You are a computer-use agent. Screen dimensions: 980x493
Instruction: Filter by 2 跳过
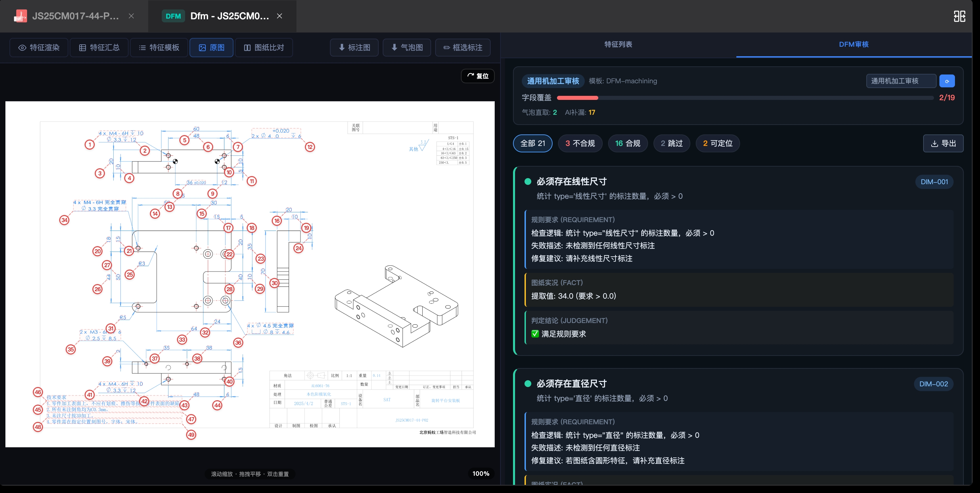pyautogui.click(x=671, y=144)
